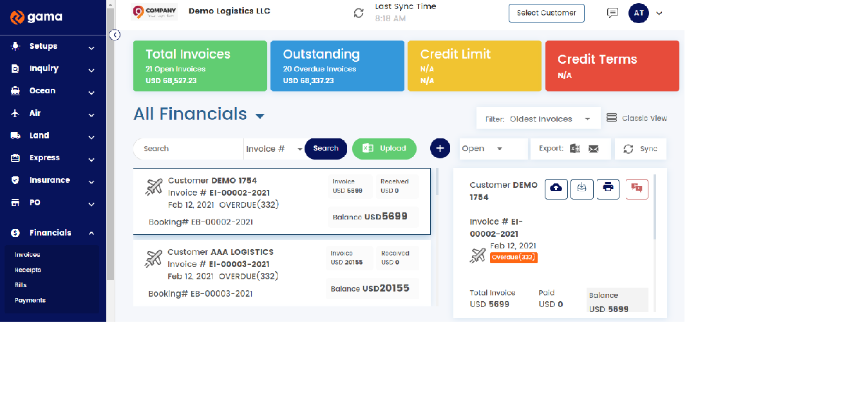Open the Open status filter dropdown
This screenshot has width=868, height=408.
click(x=493, y=148)
